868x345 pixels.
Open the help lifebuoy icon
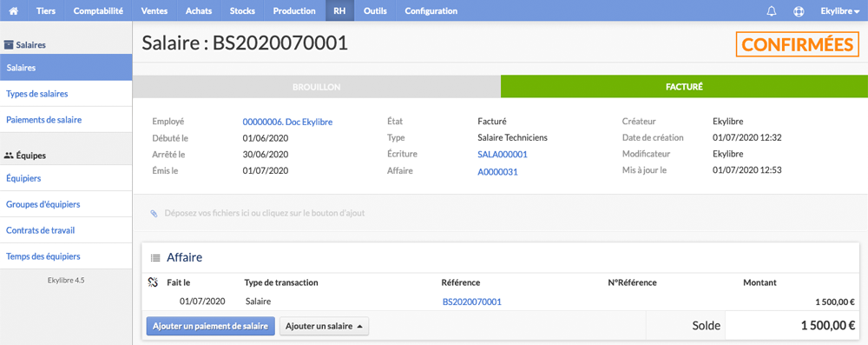point(799,10)
